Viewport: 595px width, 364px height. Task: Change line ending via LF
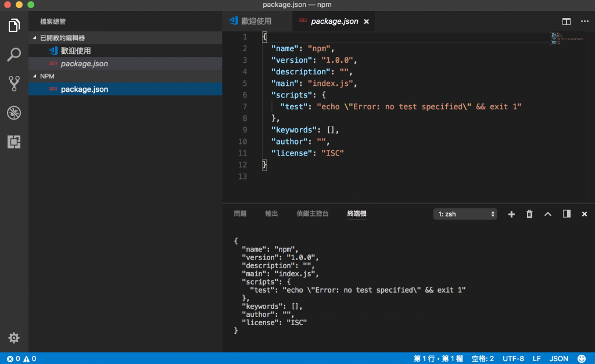(536, 359)
